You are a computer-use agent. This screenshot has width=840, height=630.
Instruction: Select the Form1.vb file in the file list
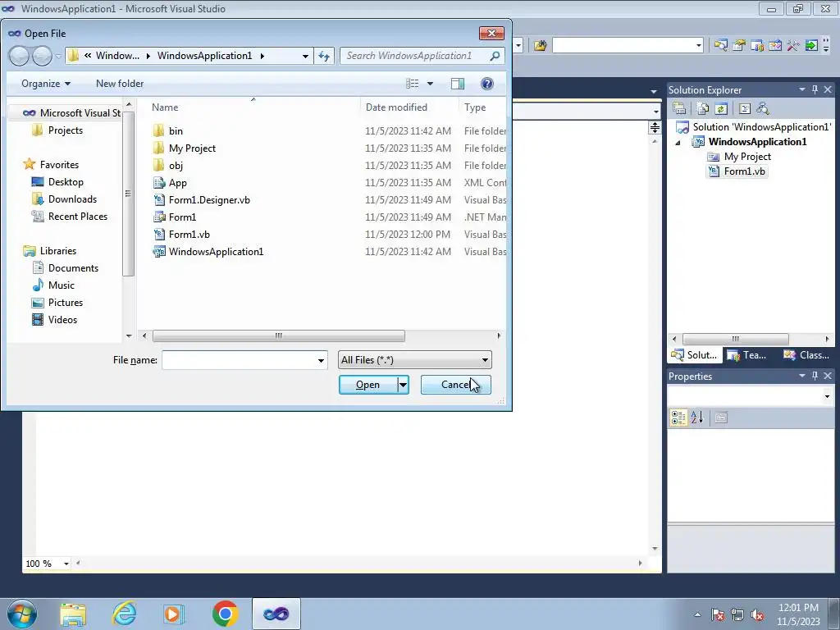tap(189, 234)
